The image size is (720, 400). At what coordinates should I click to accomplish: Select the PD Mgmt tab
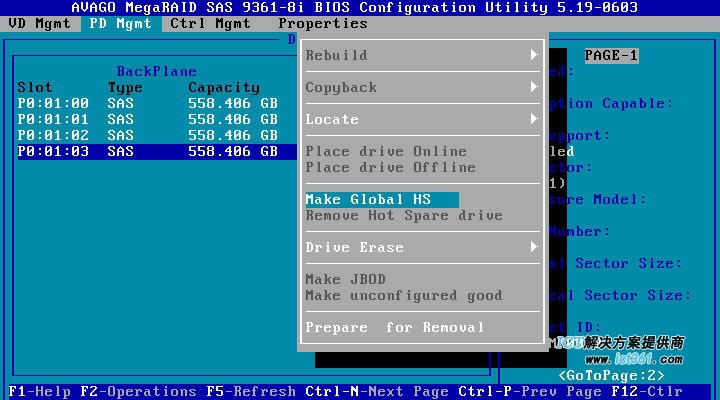(x=121, y=23)
